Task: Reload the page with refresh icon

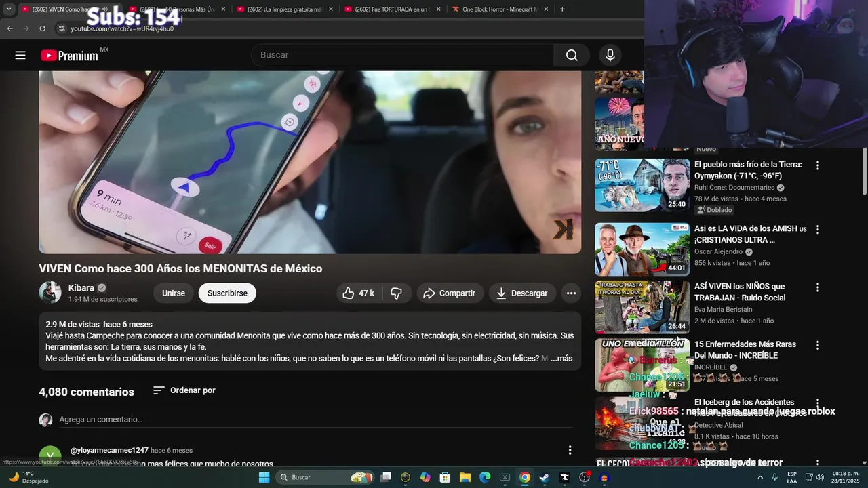Action: pyautogui.click(x=42, y=28)
